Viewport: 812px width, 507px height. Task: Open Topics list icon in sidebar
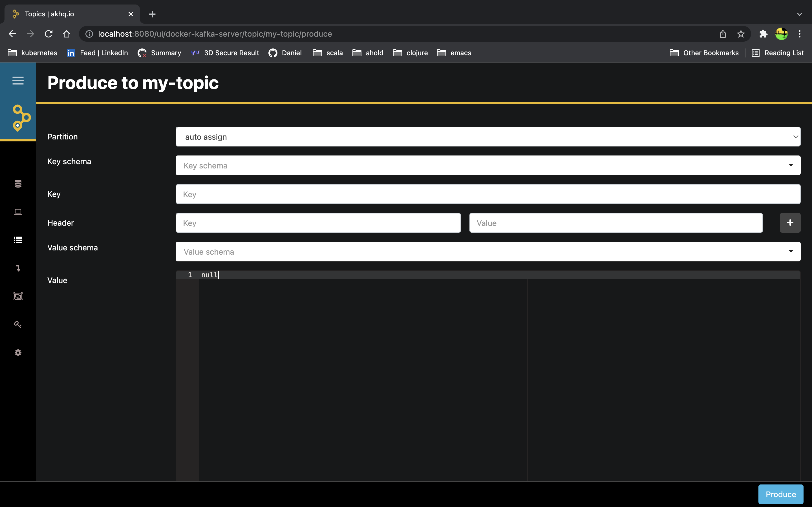[x=18, y=240]
